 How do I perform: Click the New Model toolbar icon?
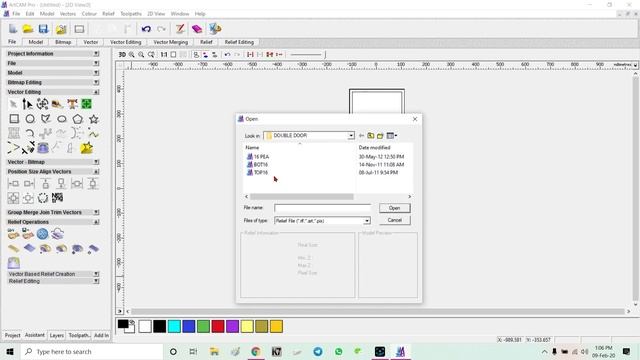tap(13, 29)
